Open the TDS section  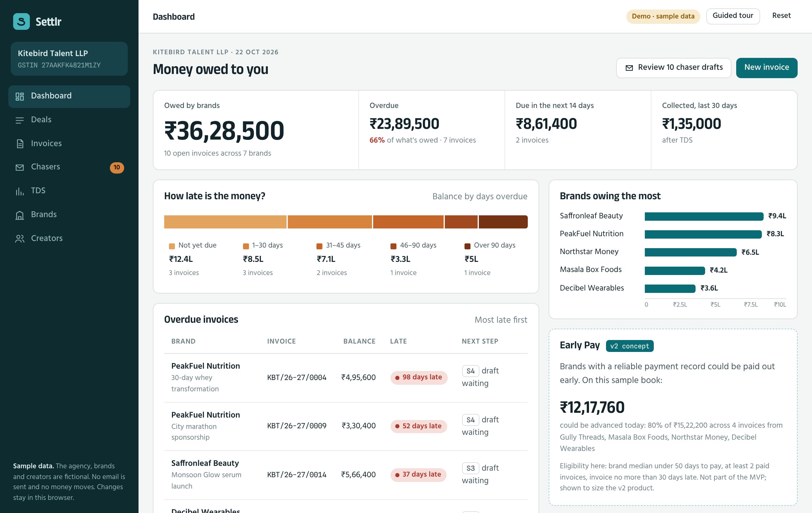pyautogui.click(x=69, y=191)
